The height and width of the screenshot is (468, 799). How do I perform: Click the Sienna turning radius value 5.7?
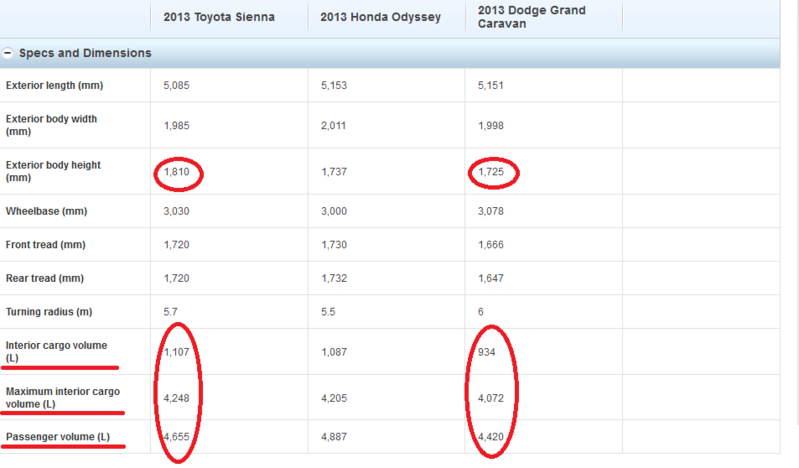pos(170,312)
